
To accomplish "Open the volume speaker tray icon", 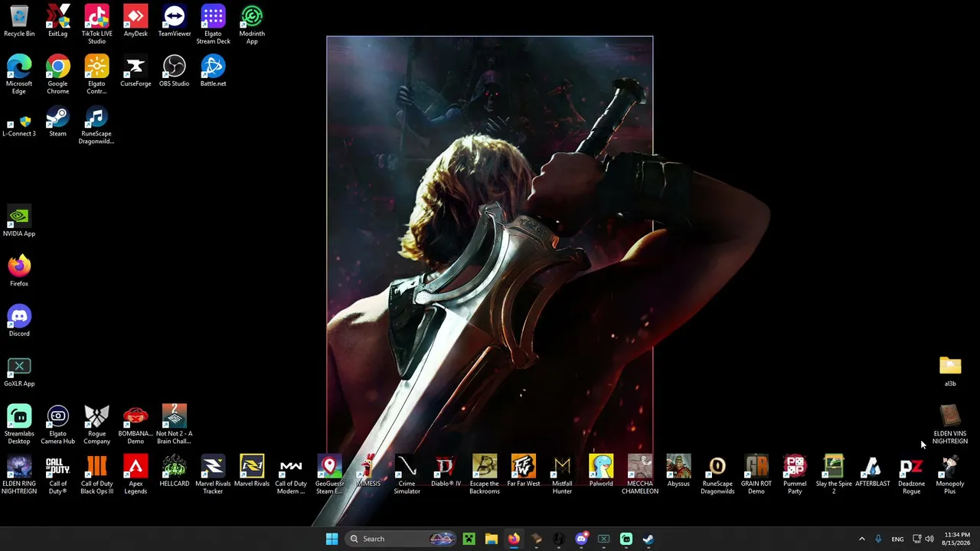I will coord(929,539).
